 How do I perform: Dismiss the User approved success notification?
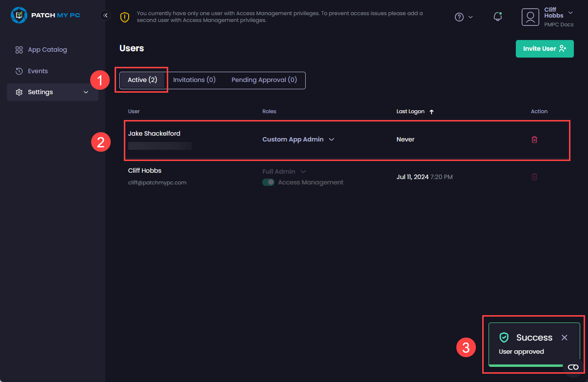pyautogui.click(x=564, y=337)
